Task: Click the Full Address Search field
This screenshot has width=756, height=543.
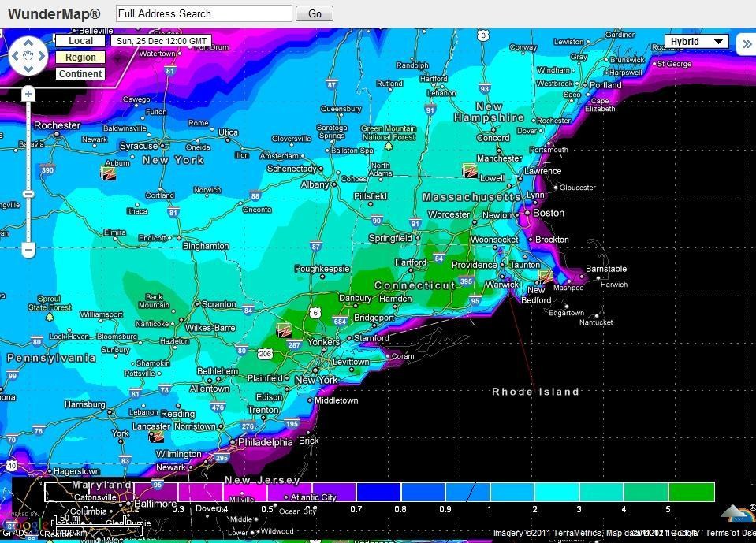Action: 204,13
